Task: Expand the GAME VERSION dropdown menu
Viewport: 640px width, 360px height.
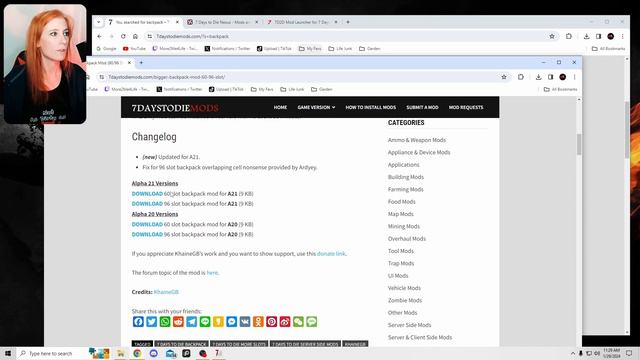Action: 316,107
